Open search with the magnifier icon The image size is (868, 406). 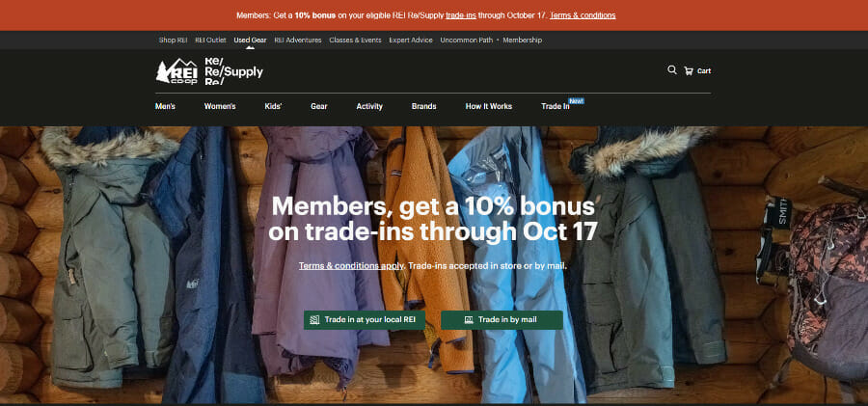point(672,70)
